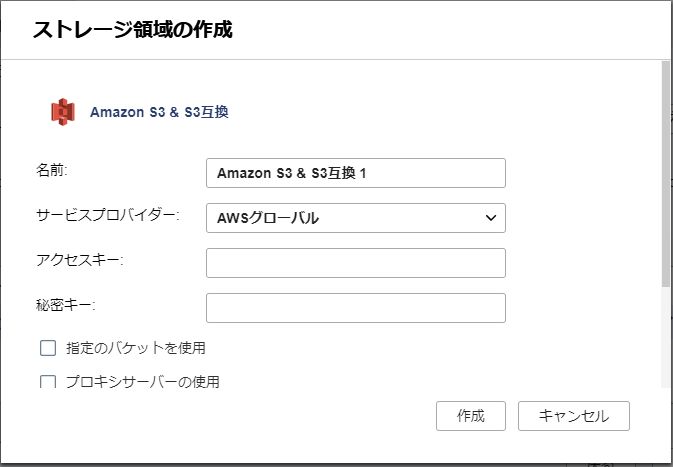Click the 名前 field label
Image resolution: width=673 pixels, height=467 pixels.
click(52, 170)
